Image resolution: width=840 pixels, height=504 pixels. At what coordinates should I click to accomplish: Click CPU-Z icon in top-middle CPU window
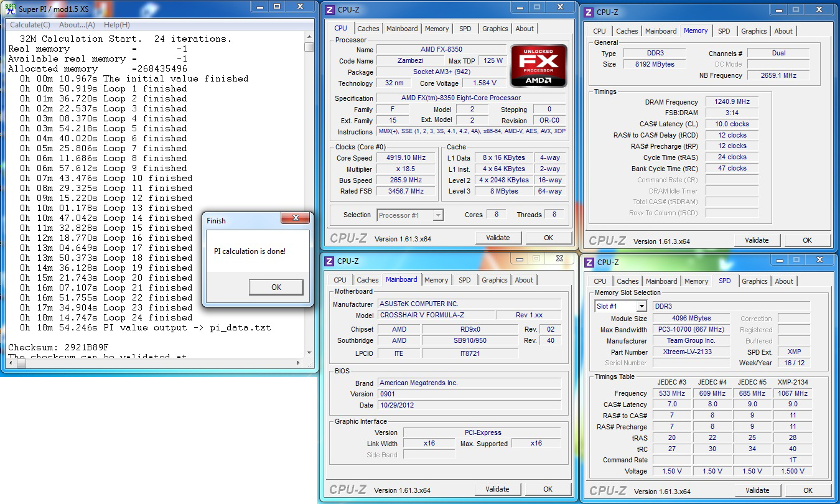click(x=330, y=9)
